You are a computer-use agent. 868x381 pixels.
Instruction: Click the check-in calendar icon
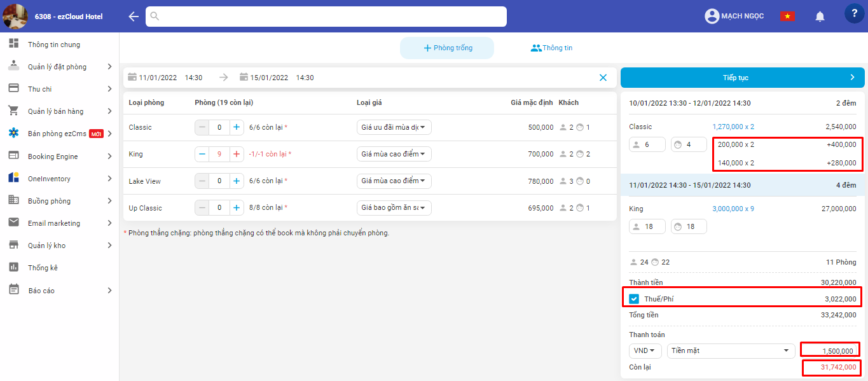(x=132, y=78)
